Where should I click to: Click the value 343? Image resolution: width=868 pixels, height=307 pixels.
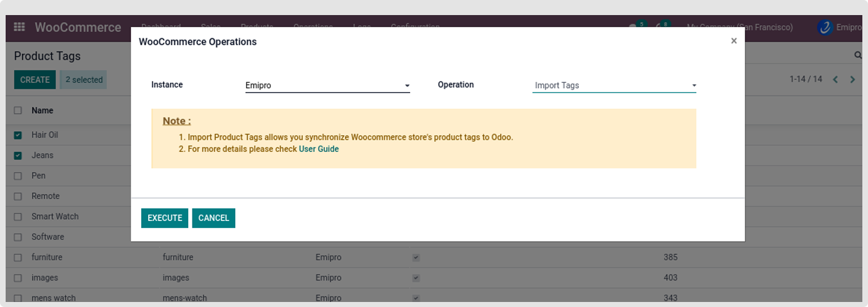pyautogui.click(x=670, y=298)
